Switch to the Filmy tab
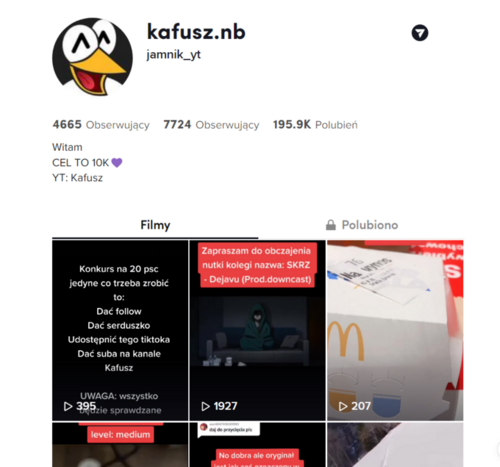 click(x=155, y=225)
